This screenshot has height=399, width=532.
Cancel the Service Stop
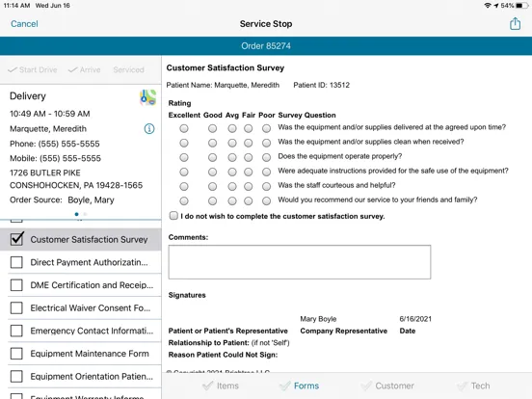tap(24, 24)
